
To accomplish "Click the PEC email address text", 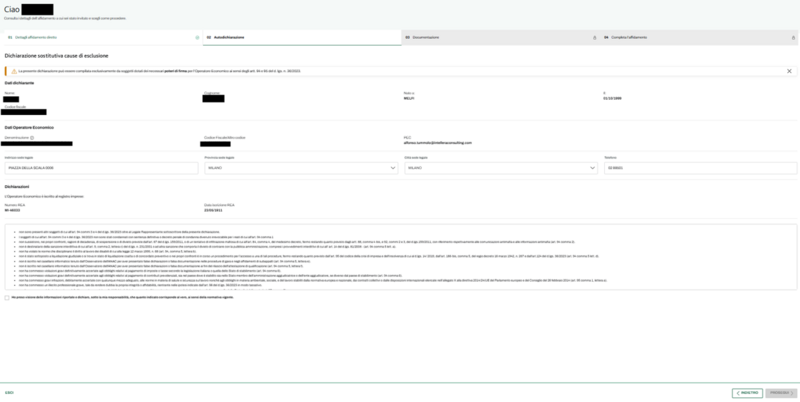I will point(437,143).
